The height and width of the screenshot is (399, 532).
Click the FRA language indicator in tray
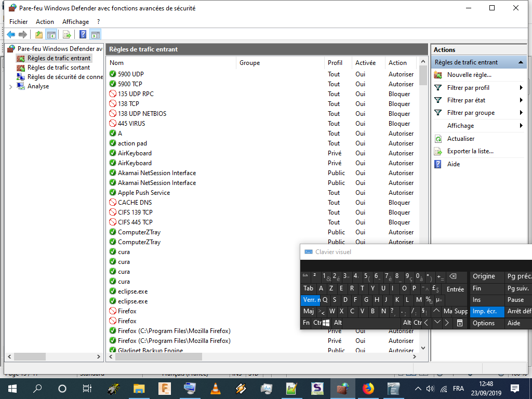coord(458,389)
